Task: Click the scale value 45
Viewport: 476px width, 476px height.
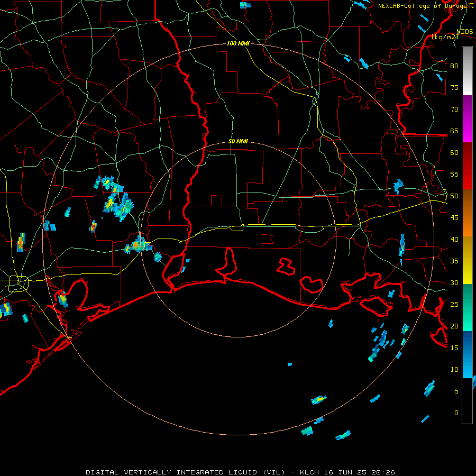Action: point(454,218)
